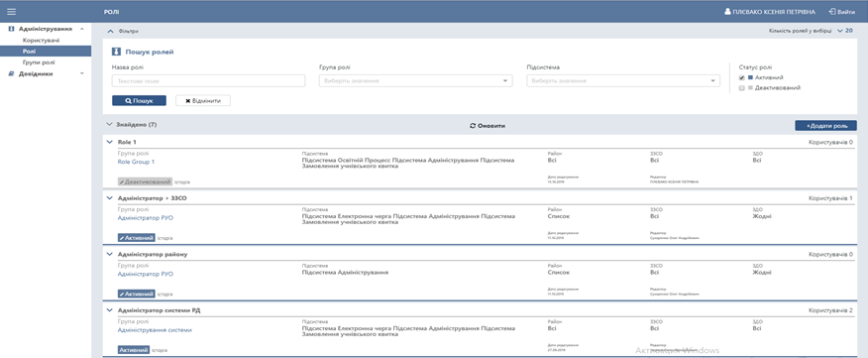Open Історія link for Адміністратор району
This screenshot has height=358, width=868.
coord(164,295)
